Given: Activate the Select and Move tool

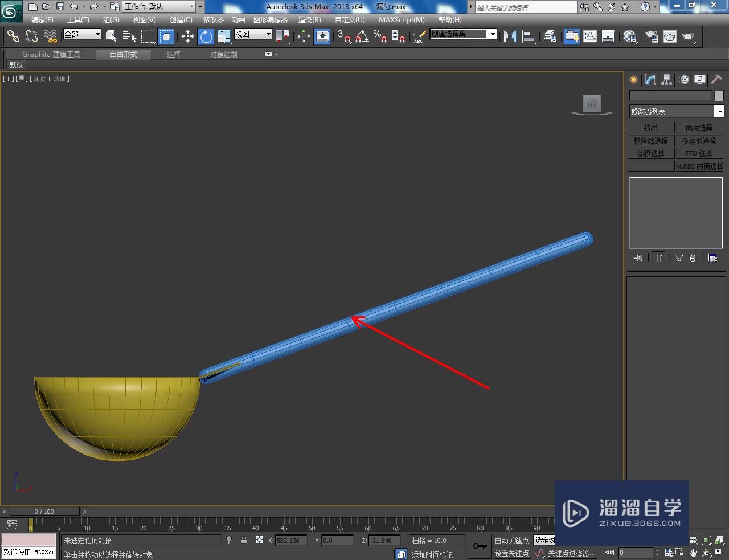Looking at the screenshot, I should point(187,36).
